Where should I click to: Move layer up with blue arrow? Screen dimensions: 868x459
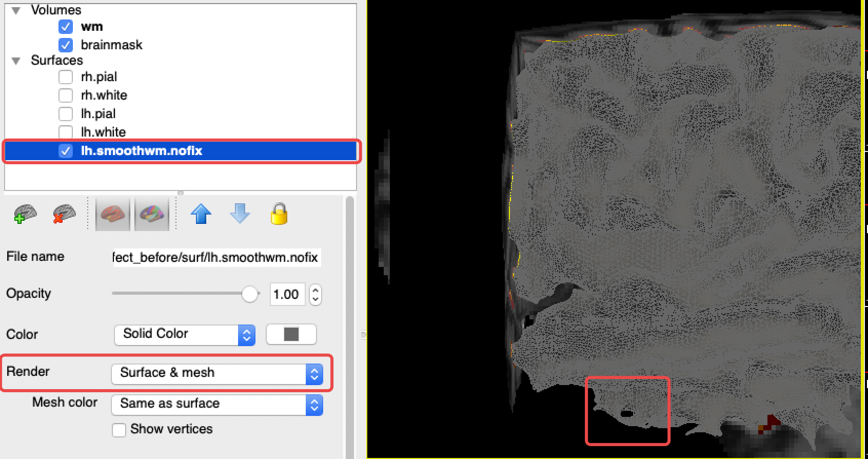click(x=201, y=214)
